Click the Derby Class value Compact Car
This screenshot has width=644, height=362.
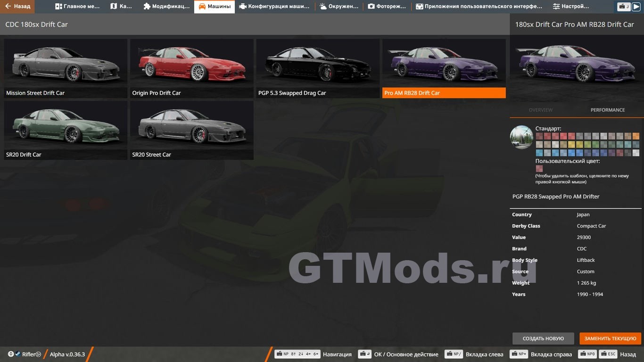[x=591, y=226]
